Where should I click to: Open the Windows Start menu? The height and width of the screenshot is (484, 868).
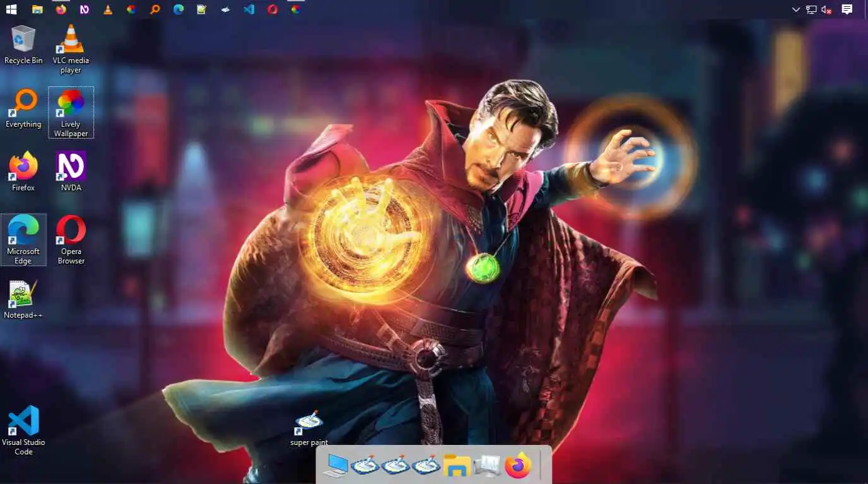[11, 9]
